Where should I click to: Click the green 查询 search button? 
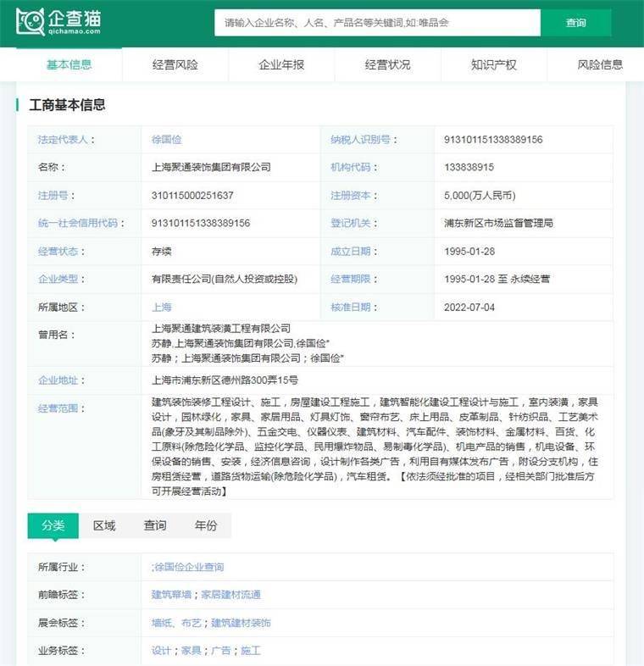point(575,23)
